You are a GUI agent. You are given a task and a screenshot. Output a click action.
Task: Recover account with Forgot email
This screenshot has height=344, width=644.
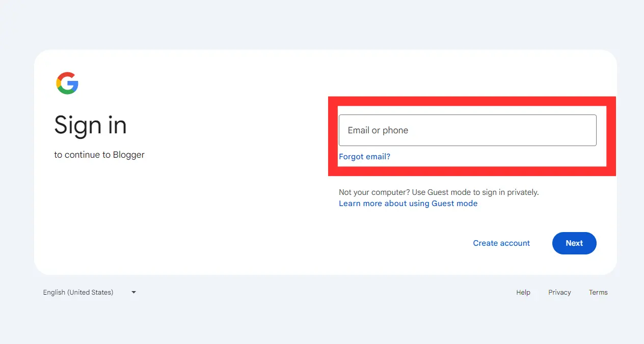point(364,156)
